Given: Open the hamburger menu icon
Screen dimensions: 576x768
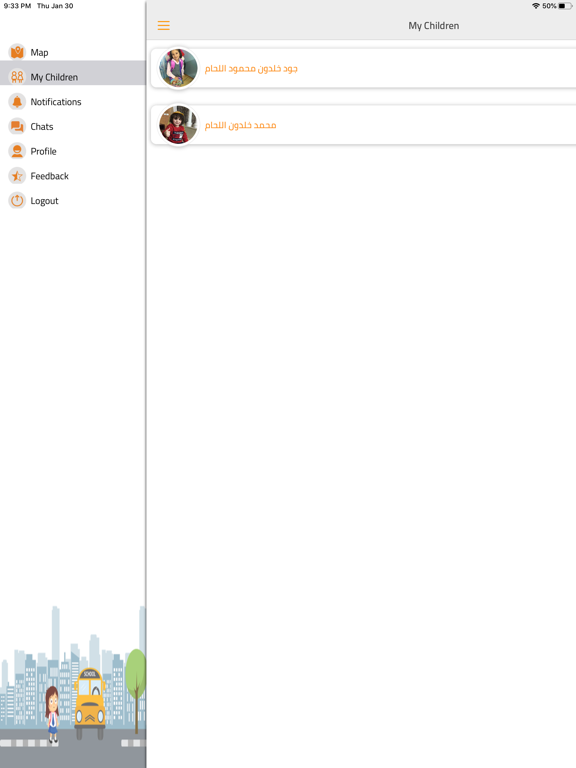Looking at the screenshot, I should (x=164, y=25).
